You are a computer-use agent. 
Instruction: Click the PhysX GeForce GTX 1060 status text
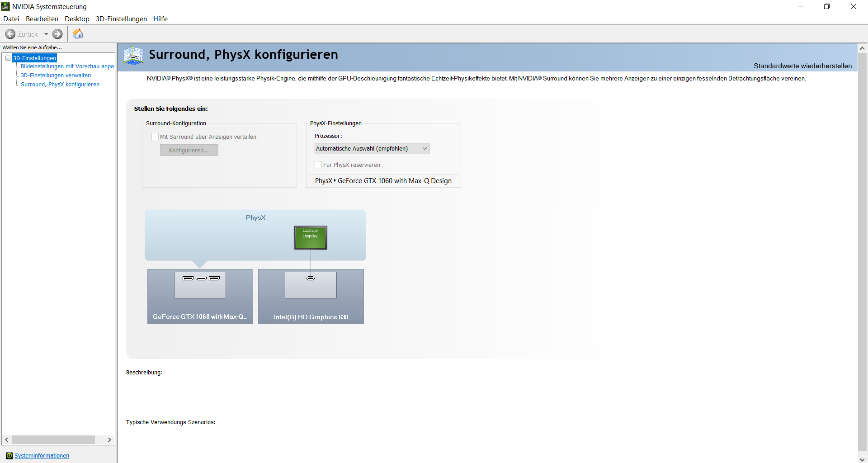point(383,181)
